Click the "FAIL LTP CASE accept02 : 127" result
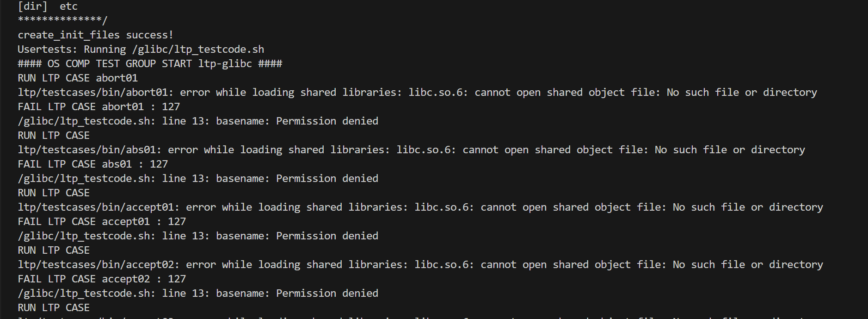This screenshot has width=868, height=319. [102, 279]
